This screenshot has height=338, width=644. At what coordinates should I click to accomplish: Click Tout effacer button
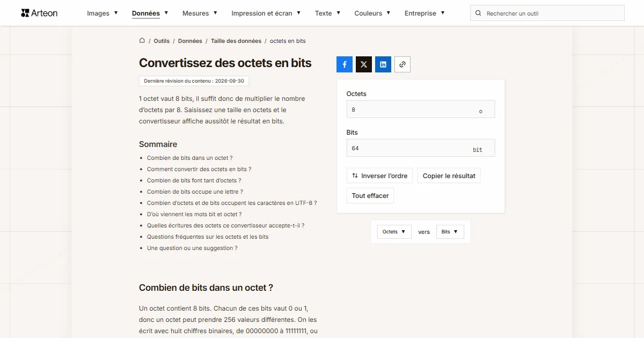coord(370,196)
